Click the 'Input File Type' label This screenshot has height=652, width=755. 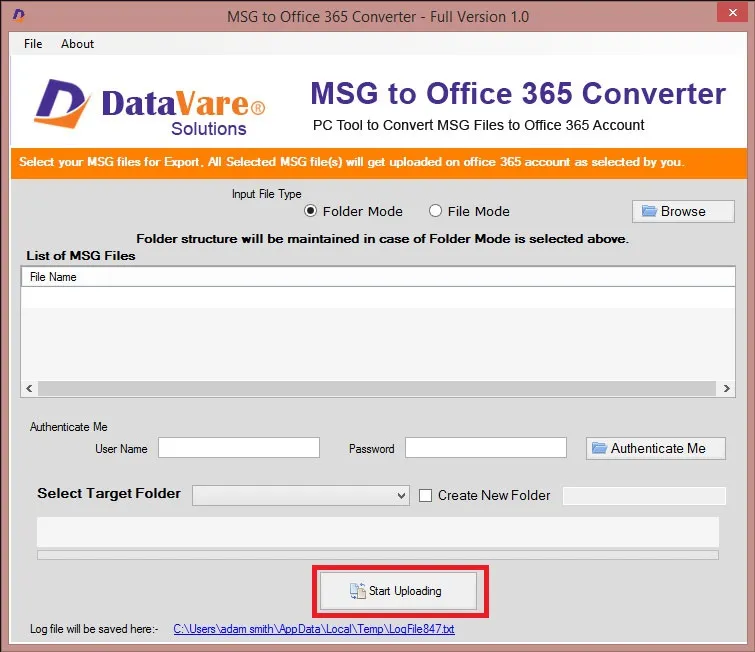267,194
